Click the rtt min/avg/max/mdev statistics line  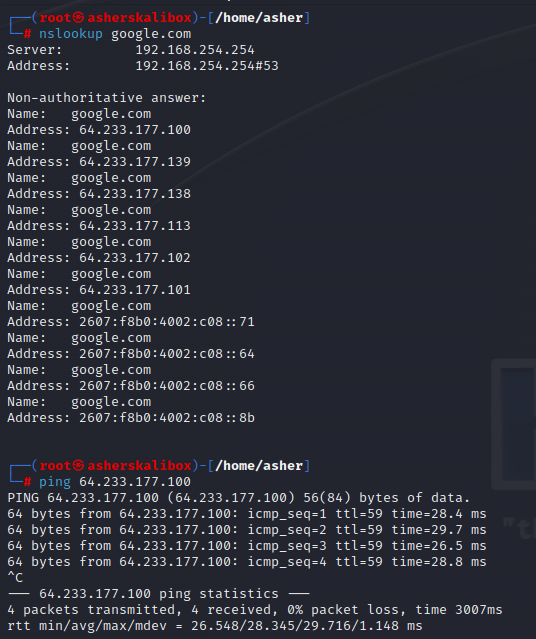(215, 626)
